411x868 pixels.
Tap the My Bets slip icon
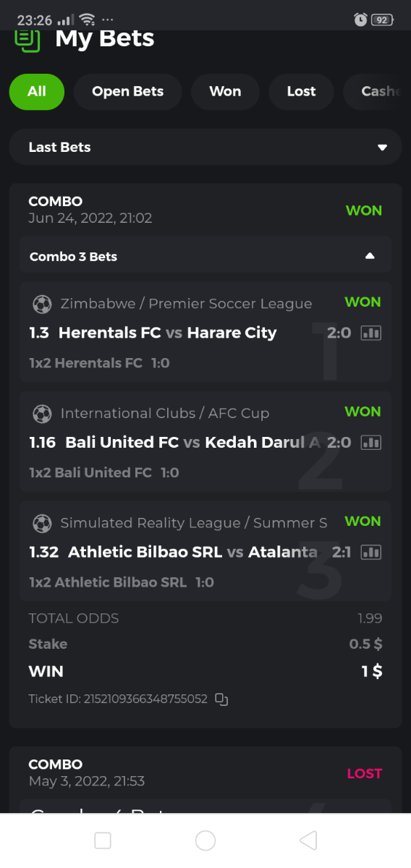click(x=27, y=41)
